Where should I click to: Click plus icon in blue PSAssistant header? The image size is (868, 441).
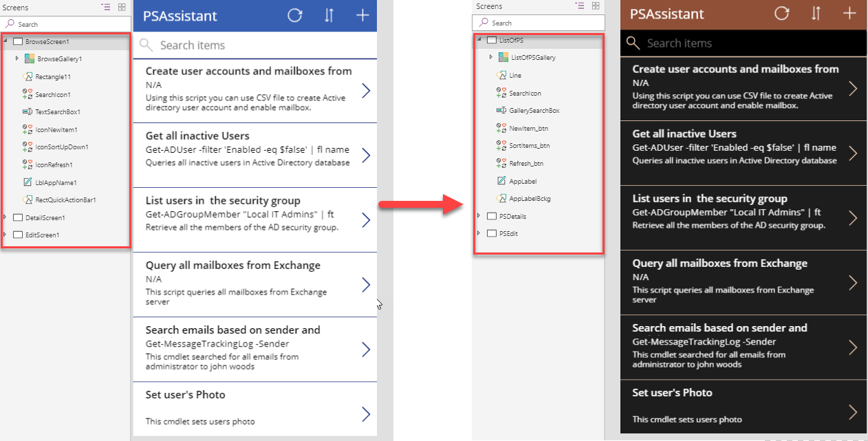(362, 15)
